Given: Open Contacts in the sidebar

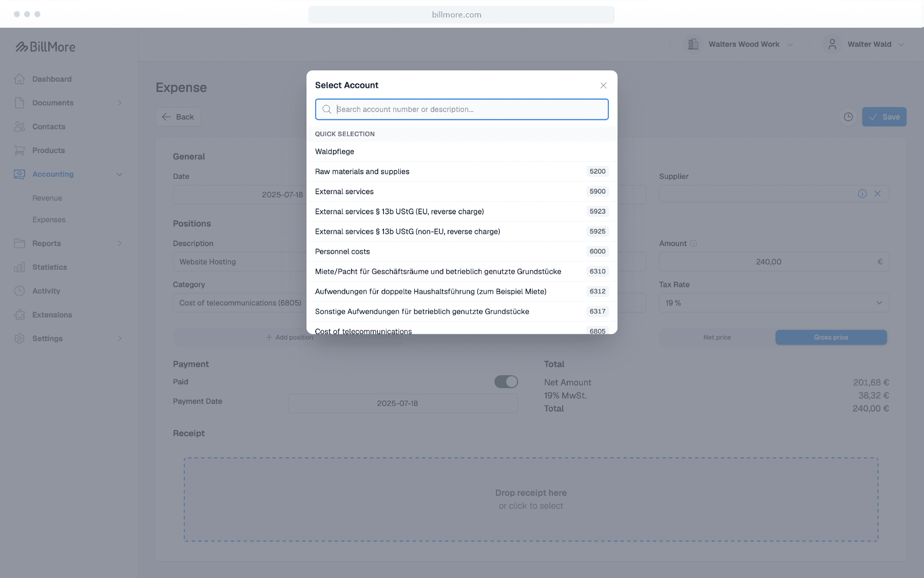Looking at the screenshot, I should (49, 126).
